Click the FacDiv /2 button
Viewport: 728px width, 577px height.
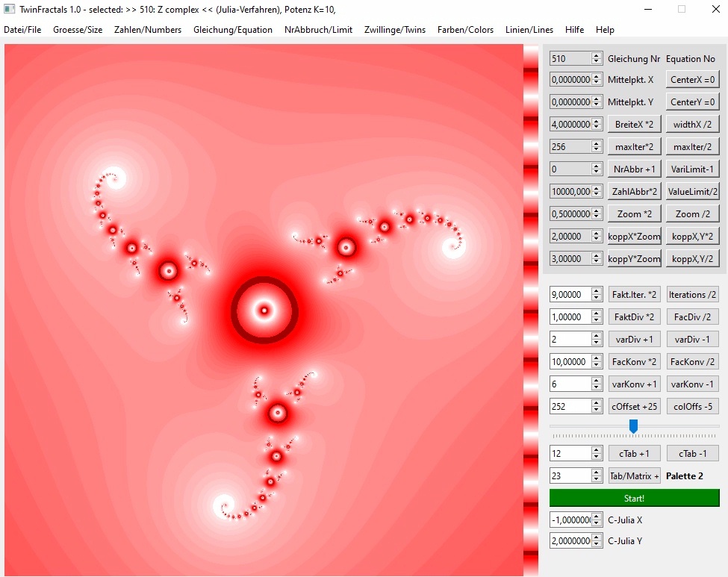(x=692, y=316)
